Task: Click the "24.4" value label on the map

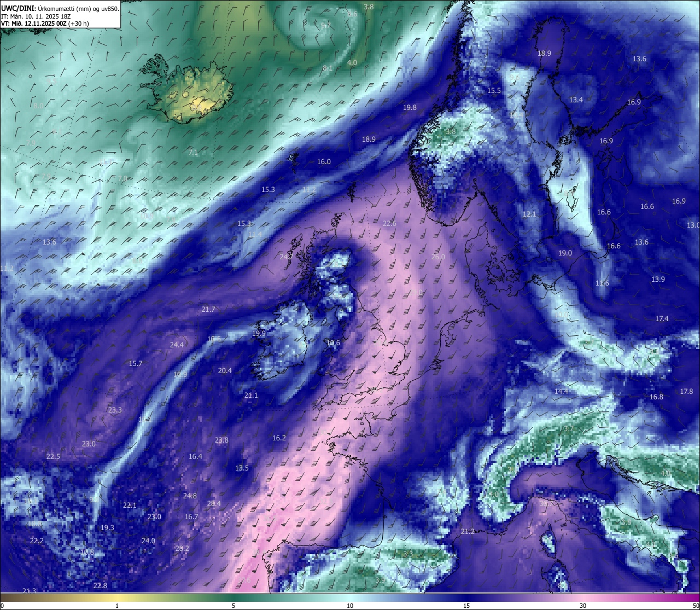Action: coord(177,345)
